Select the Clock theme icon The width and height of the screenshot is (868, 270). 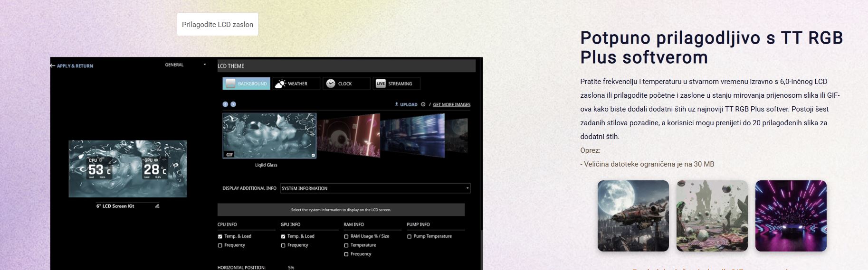coord(331,84)
